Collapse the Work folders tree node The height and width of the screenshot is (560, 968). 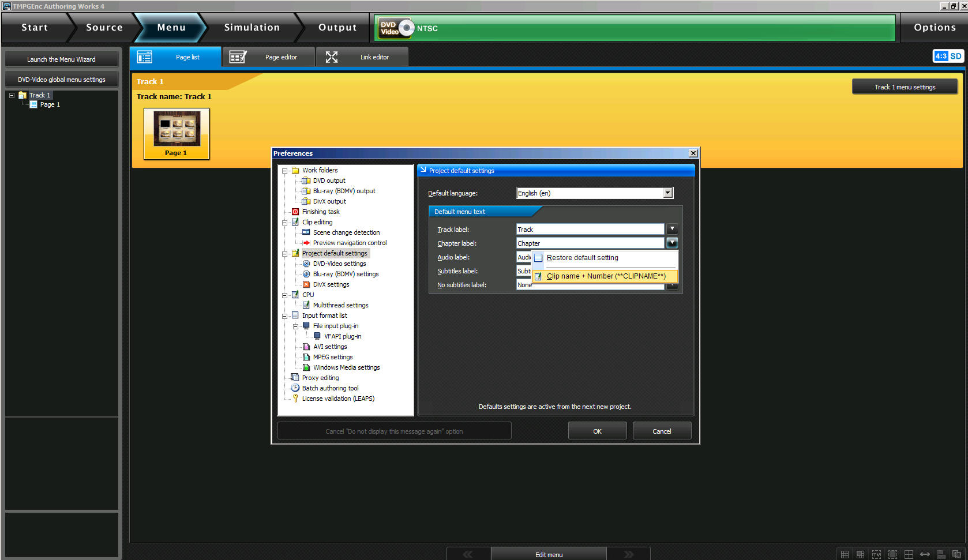(284, 171)
